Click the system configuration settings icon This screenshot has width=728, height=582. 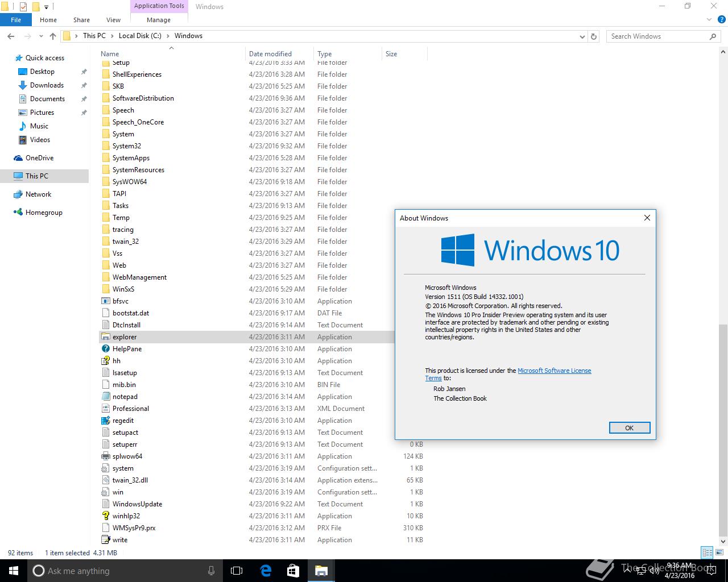point(105,468)
